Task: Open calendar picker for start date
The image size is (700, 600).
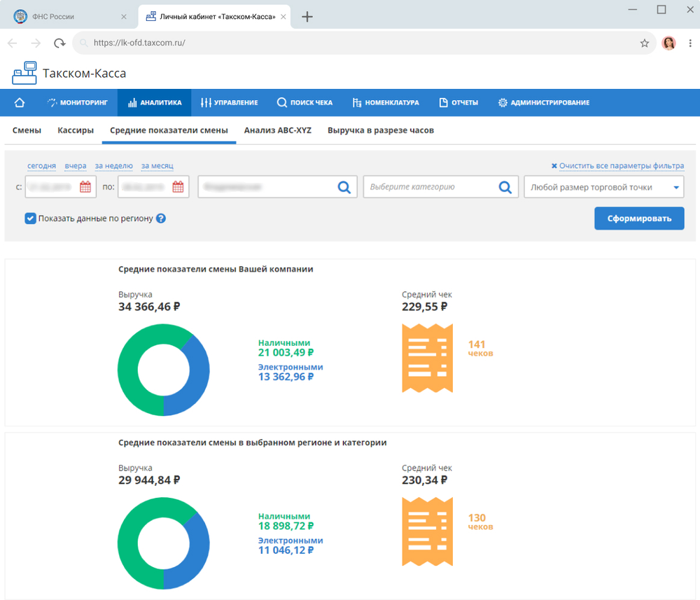Action: click(x=85, y=187)
